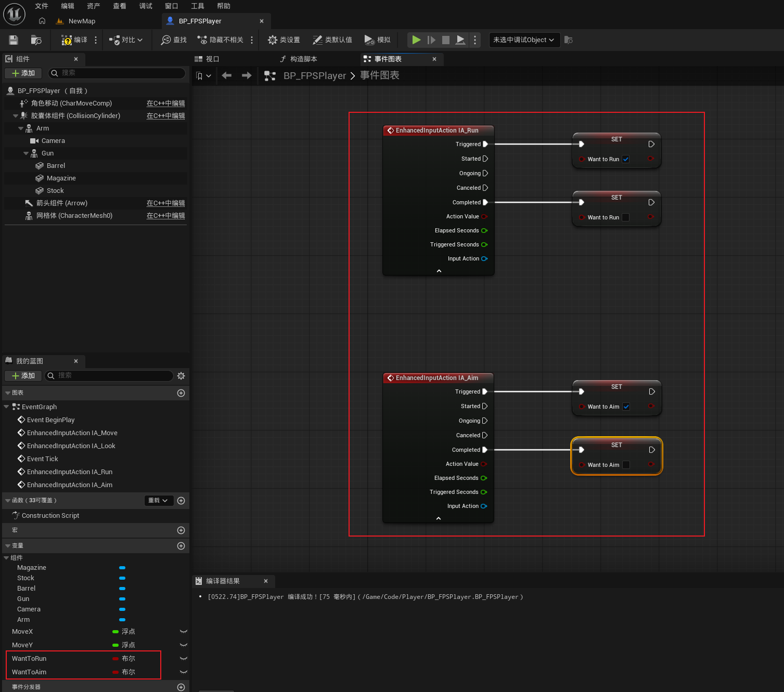784x692 pixels.
Task: Collapse IA_Aim node advanced pins arrow
Action: 439,518
